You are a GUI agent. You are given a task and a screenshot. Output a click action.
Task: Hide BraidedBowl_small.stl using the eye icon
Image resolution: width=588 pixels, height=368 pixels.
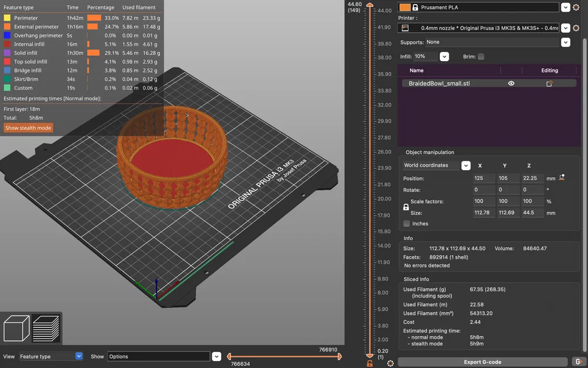click(x=511, y=84)
